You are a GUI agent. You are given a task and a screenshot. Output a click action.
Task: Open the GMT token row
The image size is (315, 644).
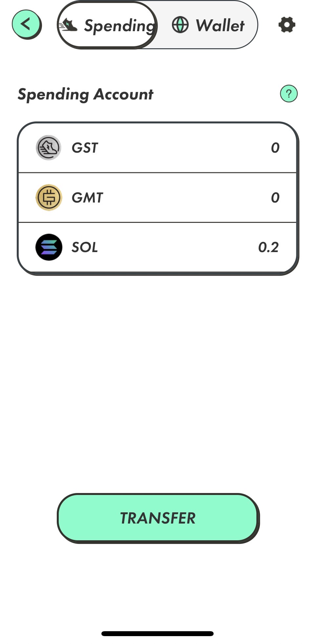[157, 198]
